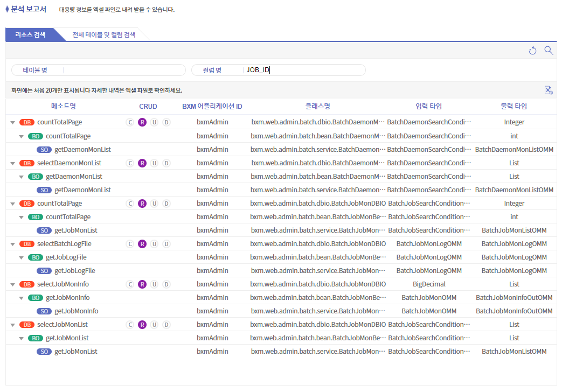Select the selectBatchLogFile method name
Viewport: 562px width, 392px height.
click(64, 244)
